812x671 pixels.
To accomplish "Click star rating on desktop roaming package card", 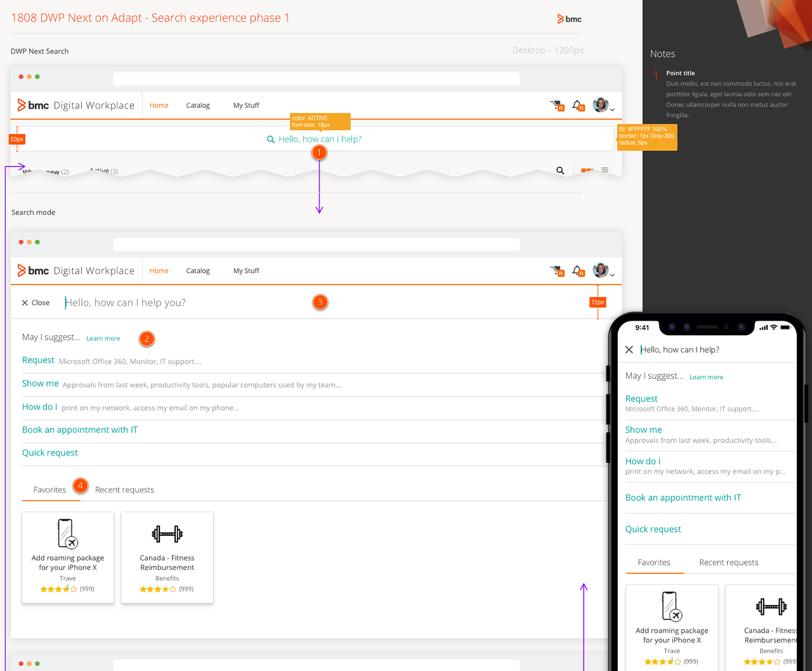I will point(58,589).
